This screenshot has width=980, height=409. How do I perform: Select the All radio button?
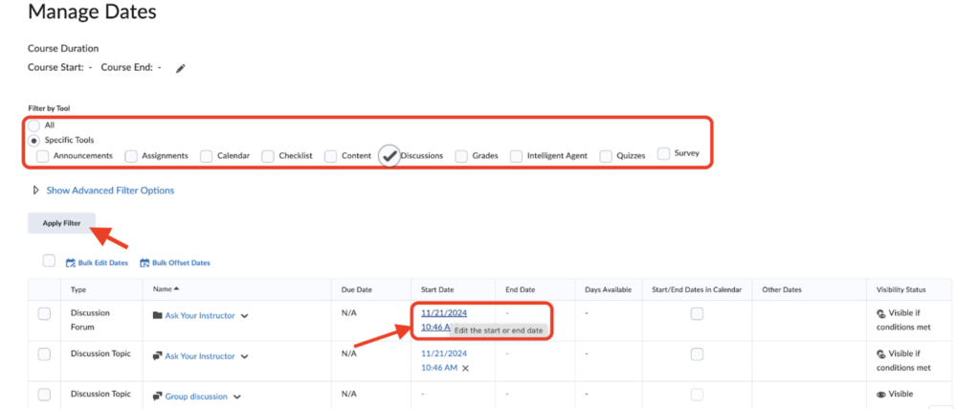(34, 125)
